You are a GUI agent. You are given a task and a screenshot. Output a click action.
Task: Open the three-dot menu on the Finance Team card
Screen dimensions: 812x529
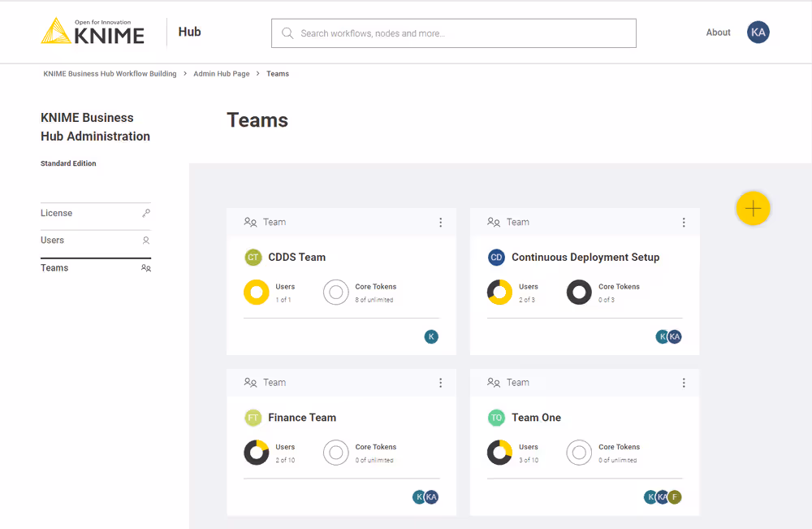click(x=441, y=382)
